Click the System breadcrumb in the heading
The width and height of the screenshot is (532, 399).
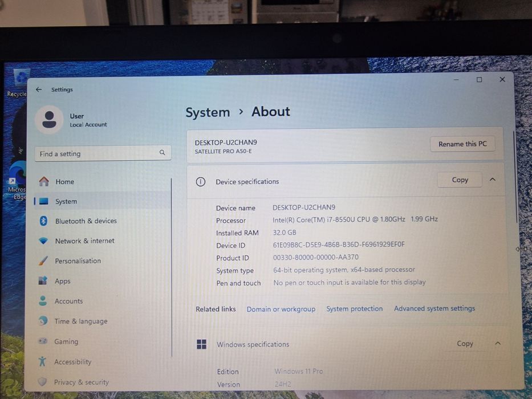point(208,112)
